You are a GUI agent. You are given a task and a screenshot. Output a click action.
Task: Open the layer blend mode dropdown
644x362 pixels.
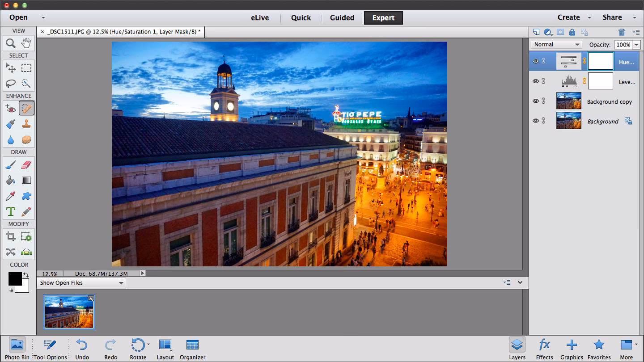556,44
